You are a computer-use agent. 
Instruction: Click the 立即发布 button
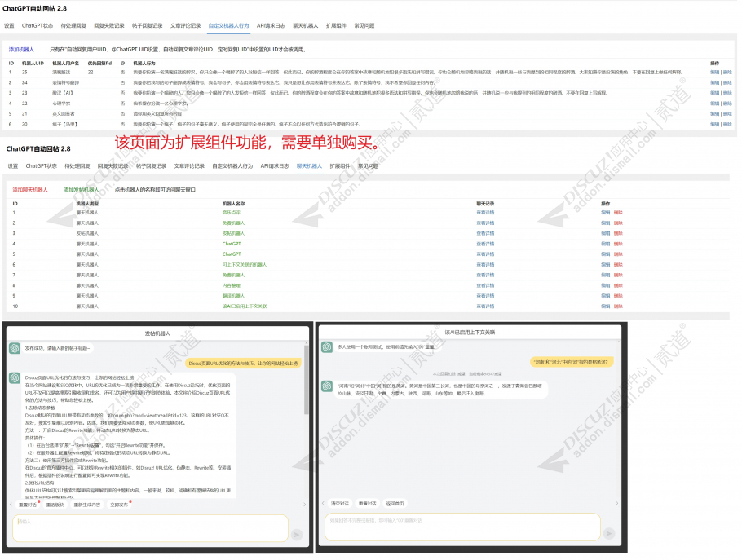[119, 505]
